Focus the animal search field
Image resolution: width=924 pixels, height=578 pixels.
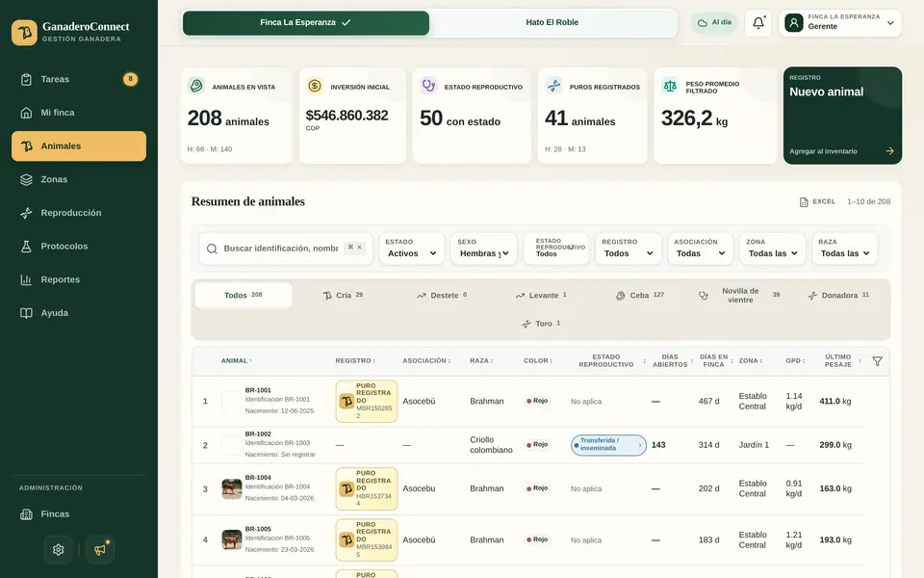click(x=285, y=249)
